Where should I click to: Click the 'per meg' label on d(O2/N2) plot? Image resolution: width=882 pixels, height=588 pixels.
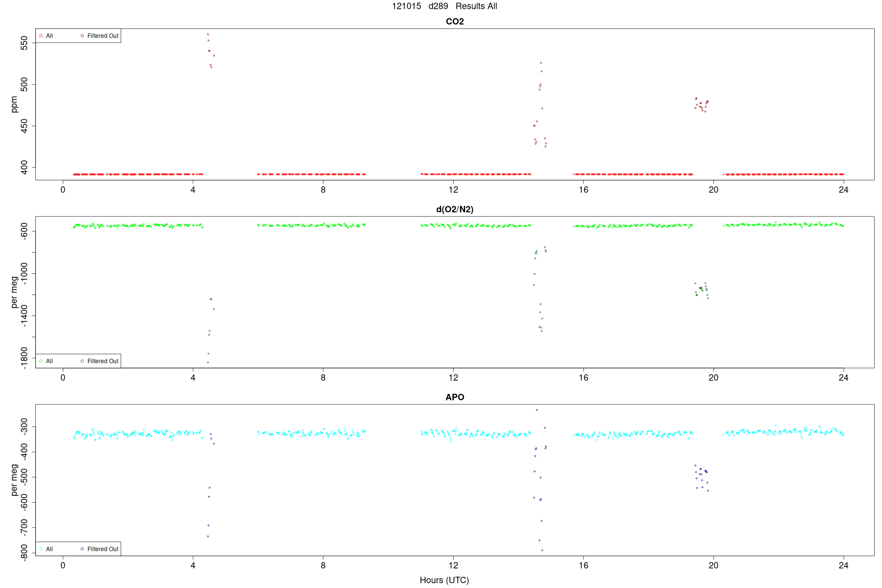[14, 292]
